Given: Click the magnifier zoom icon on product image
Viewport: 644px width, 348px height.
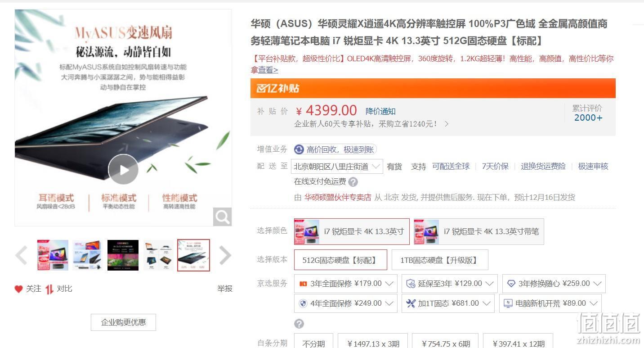Looking at the screenshot, I should click(222, 217).
